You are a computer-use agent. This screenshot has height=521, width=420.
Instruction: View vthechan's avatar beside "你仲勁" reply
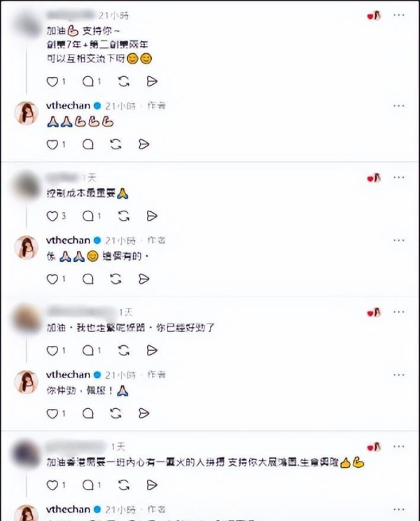click(26, 382)
